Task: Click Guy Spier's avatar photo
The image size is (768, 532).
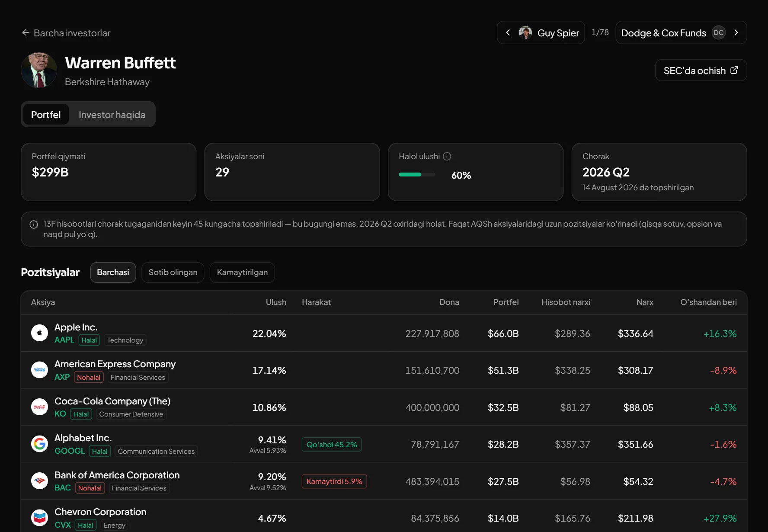Action: [x=525, y=33]
